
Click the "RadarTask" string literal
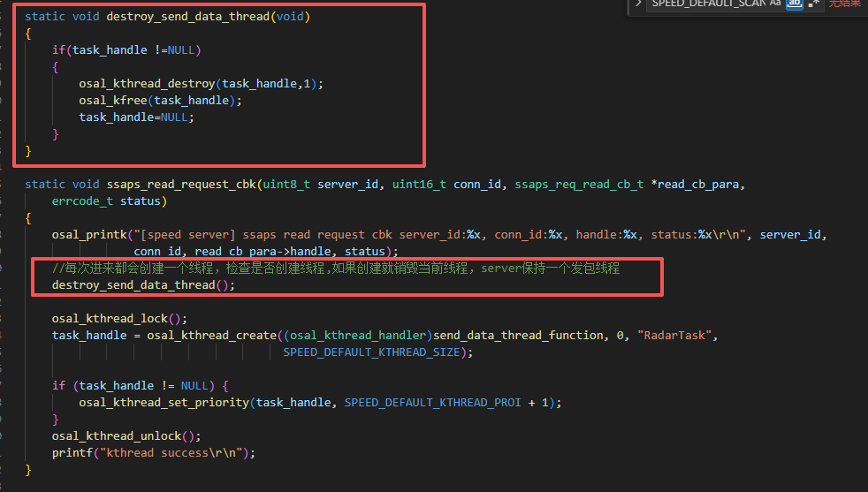click(677, 335)
